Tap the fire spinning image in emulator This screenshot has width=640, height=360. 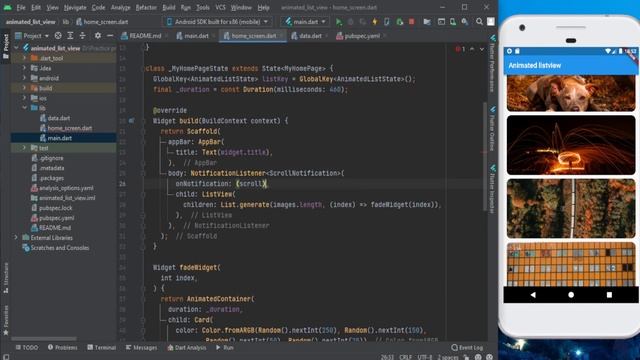pos(571,145)
